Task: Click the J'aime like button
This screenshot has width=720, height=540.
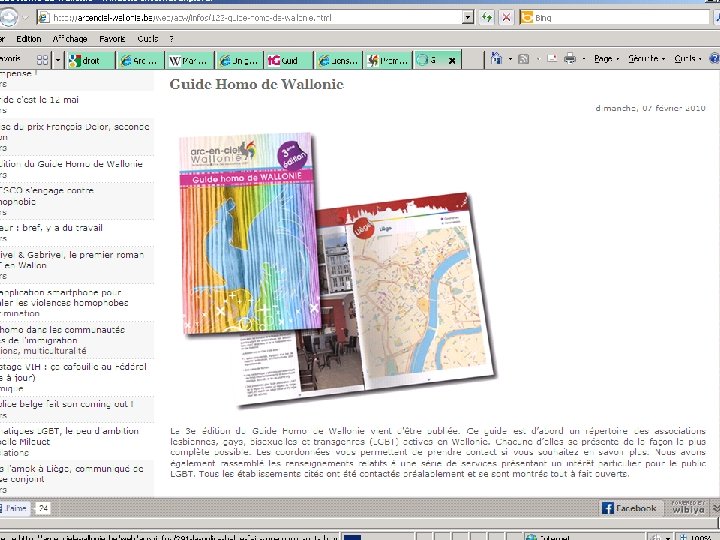Action: point(15,508)
